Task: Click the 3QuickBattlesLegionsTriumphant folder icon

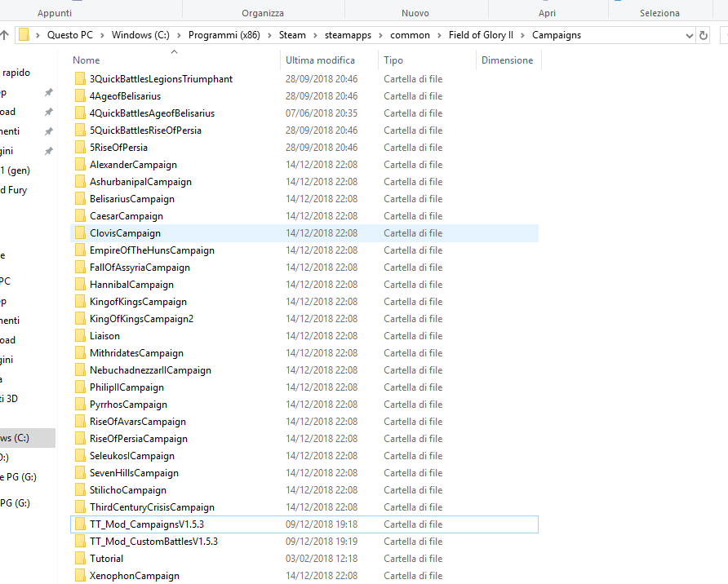Action: pos(80,79)
